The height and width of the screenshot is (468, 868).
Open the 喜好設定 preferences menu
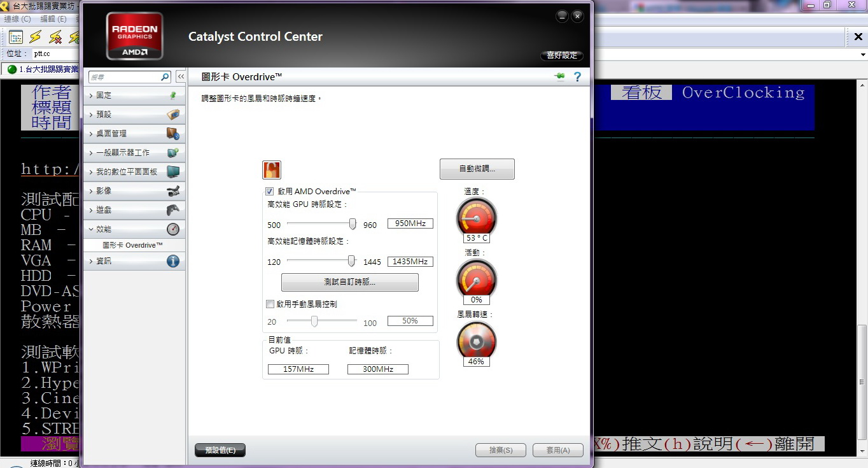tap(561, 55)
